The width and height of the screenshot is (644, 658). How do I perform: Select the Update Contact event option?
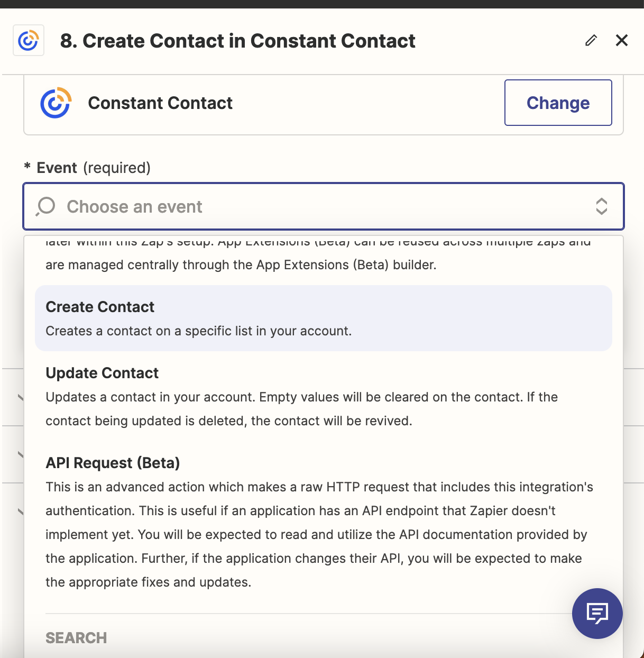click(x=324, y=397)
